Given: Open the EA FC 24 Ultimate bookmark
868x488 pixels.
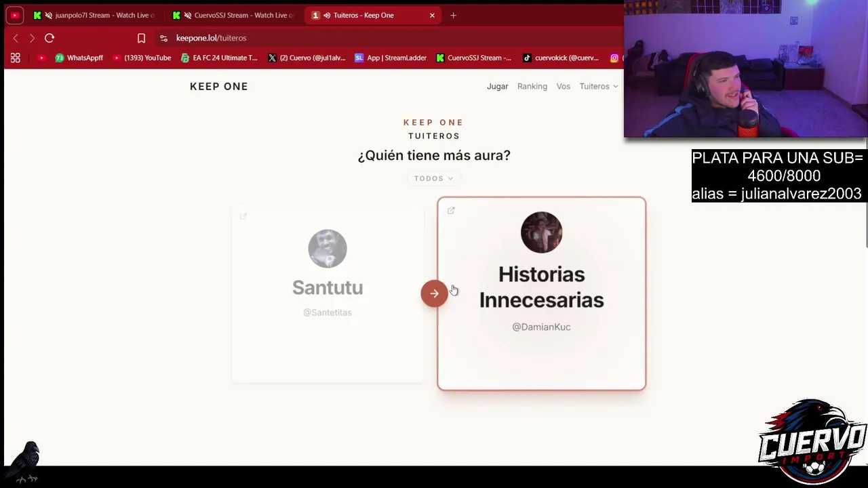Looking at the screenshot, I should pyautogui.click(x=219, y=58).
